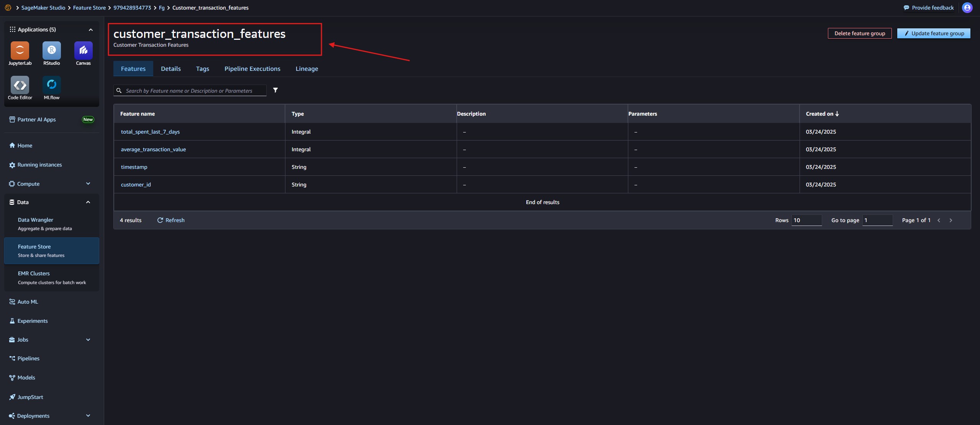Focus the feature name search field
Viewport: 980px width, 425px height.
(193, 91)
